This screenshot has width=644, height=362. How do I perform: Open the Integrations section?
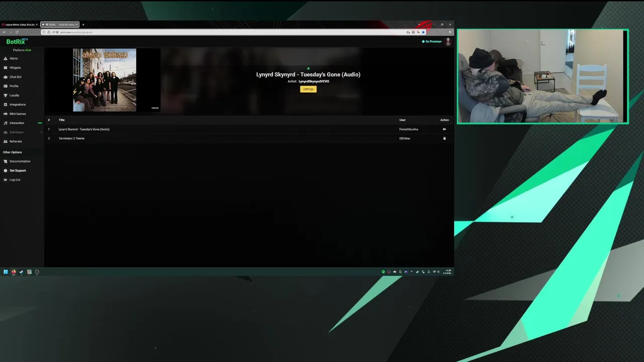coord(18,105)
